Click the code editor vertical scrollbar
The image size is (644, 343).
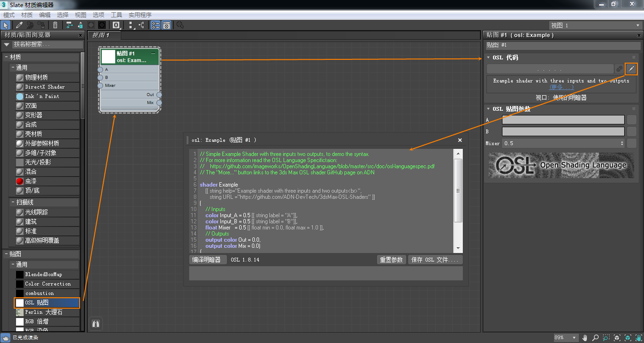[x=458, y=200]
